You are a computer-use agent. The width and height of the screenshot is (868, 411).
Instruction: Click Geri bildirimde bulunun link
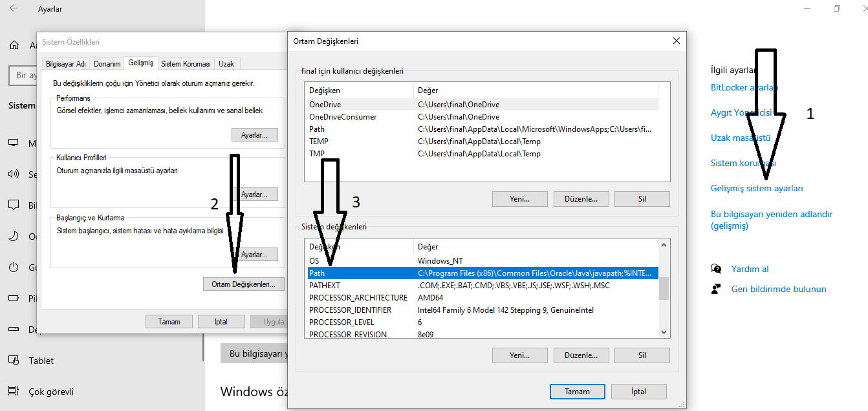[779, 289]
